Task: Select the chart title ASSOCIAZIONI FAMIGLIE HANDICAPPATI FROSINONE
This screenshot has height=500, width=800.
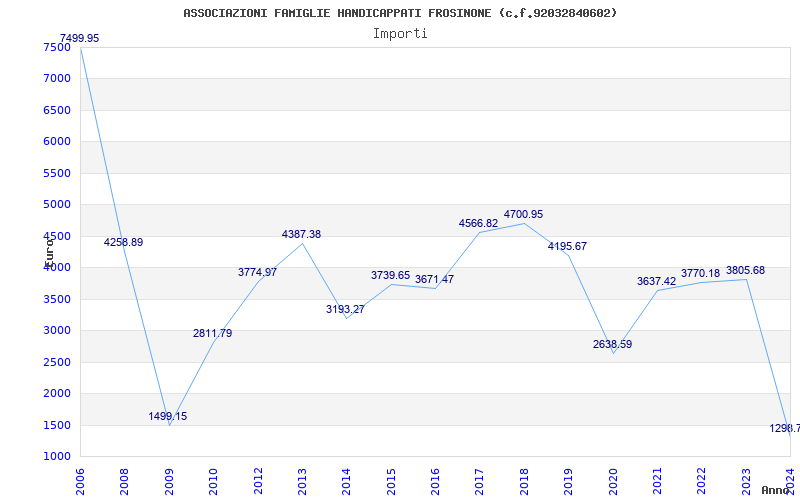Action: (400, 13)
